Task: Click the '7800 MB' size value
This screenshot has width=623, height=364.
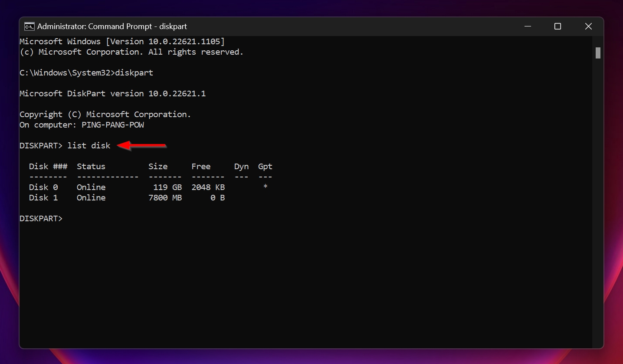Action: tap(165, 198)
